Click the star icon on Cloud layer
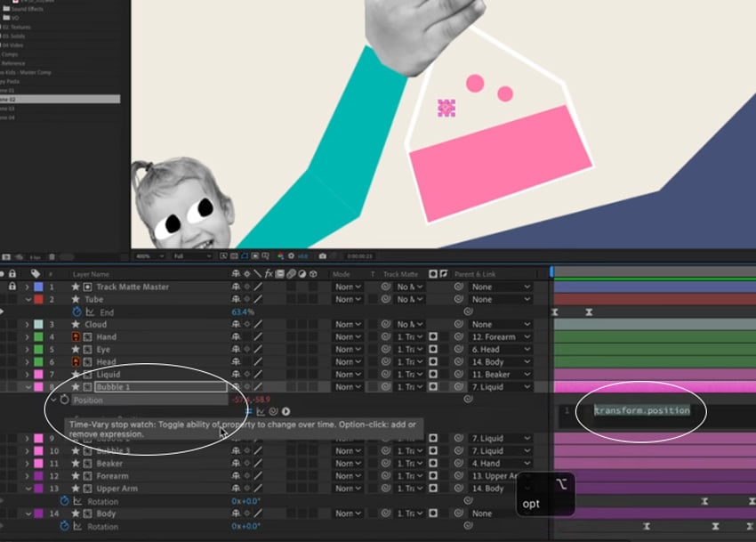The height and width of the screenshot is (542, 756). 76,324
